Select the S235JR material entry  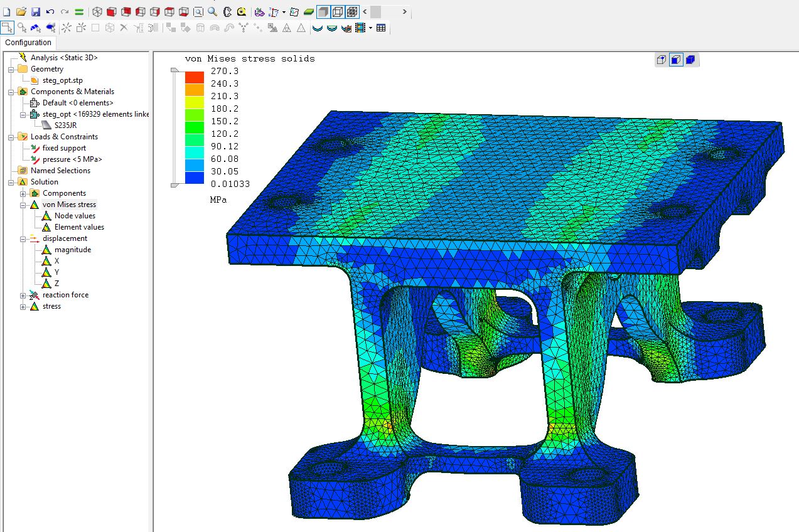point(65,125)
